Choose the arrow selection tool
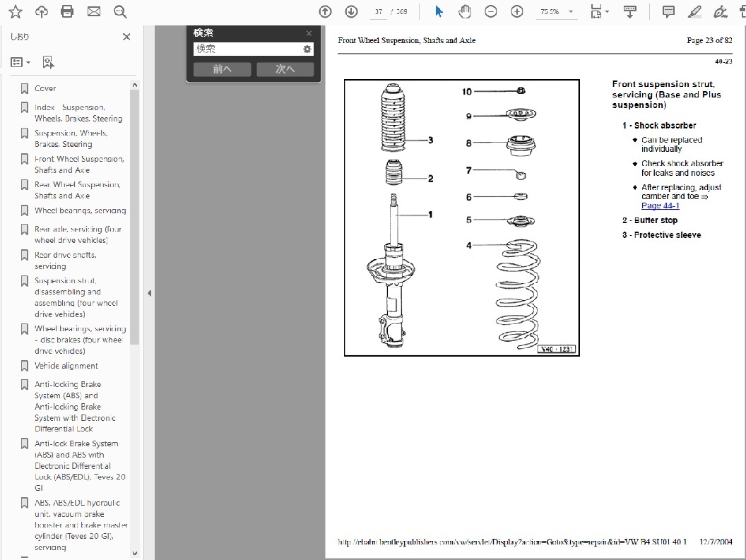 (439, 11)
